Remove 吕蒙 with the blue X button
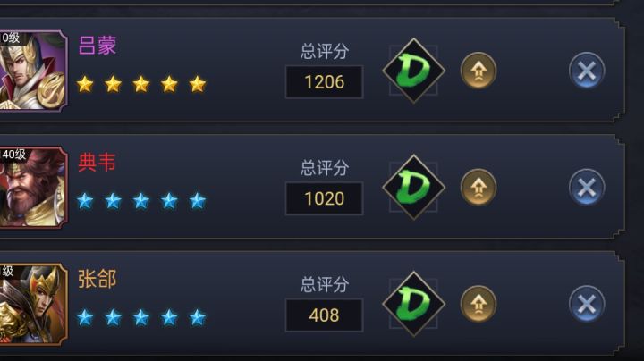This screenshot has width=644, height=361. [x=587, y=71]
